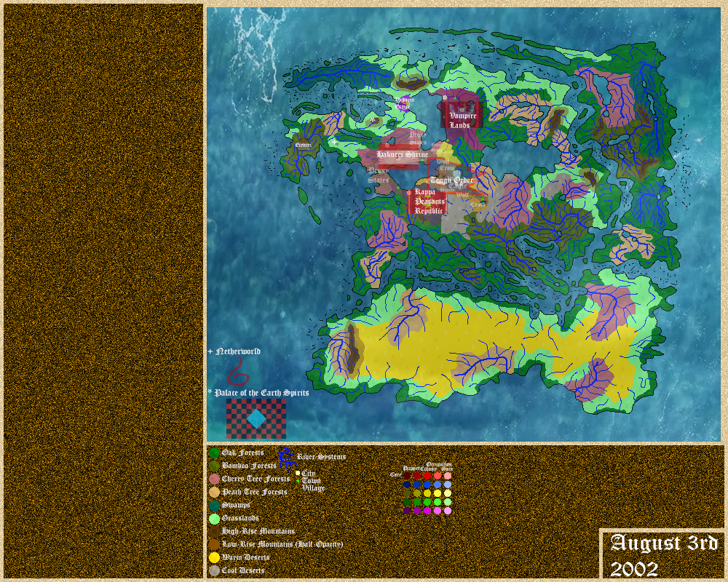
Task: Click the Cool Deserts legend text
Action: (x=243, y=570)
